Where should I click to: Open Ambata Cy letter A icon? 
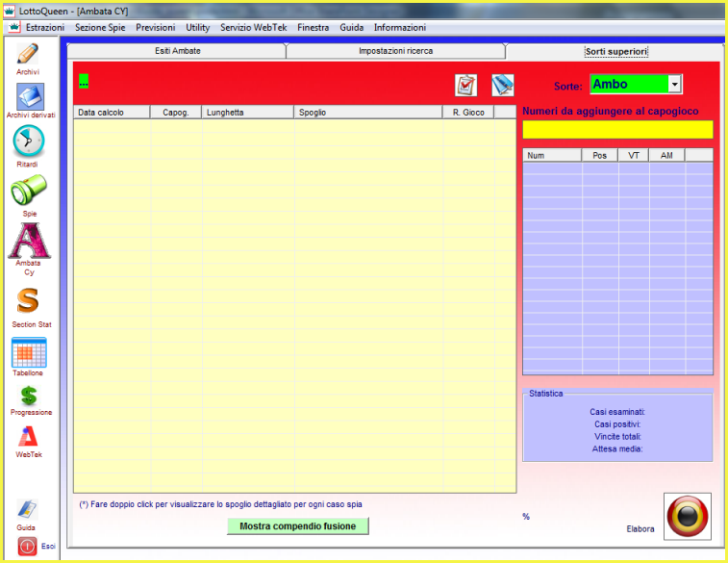[29, 241]
